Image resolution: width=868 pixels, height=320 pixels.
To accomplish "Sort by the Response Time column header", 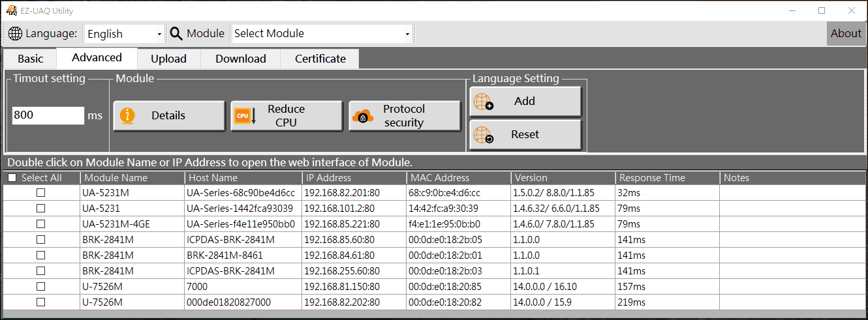I will pyautogui.click(x=652, y=178).
